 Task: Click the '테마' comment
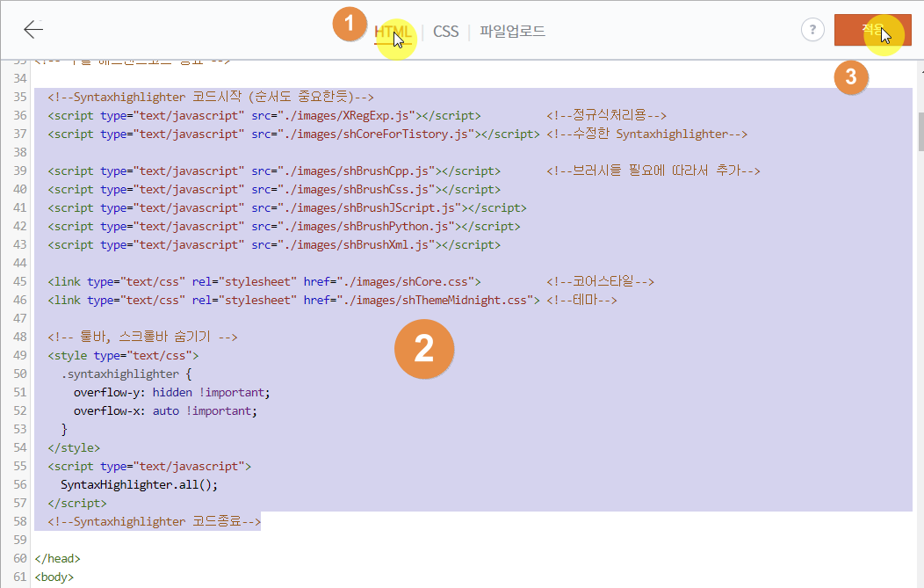(581, 301)
